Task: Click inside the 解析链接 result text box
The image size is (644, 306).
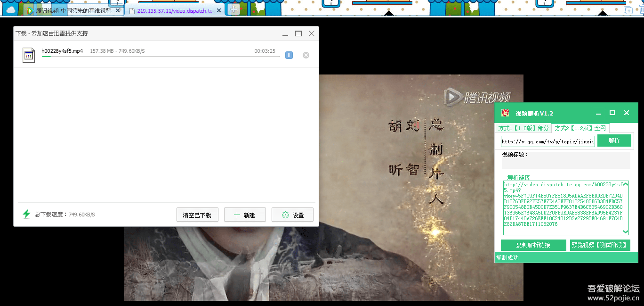Action: [566, 208]
